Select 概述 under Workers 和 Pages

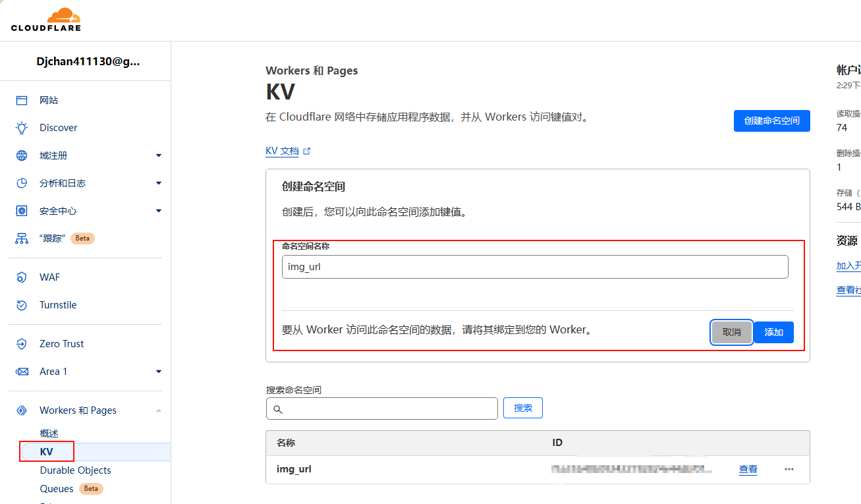click(49, 434)
